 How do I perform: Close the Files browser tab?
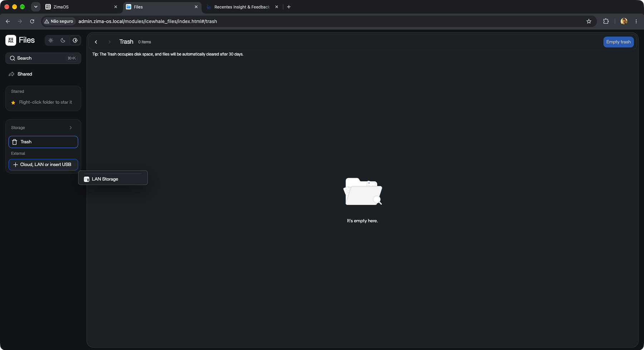pyautogui.click(x=196, y=7)
